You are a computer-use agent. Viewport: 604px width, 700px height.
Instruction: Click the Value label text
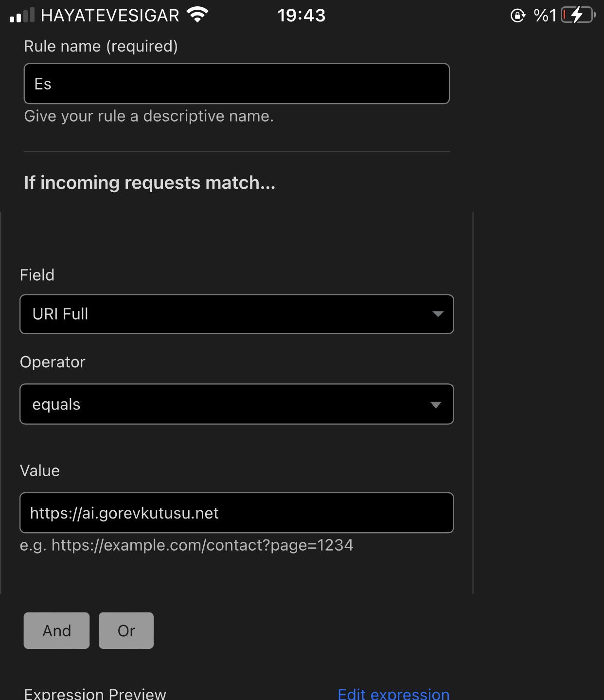[40, 471]
